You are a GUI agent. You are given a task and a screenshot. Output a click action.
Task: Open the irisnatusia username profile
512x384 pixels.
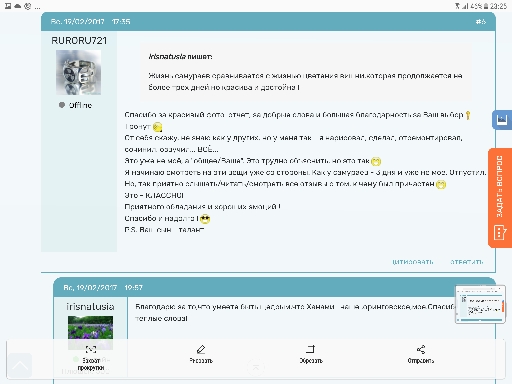tap(90, 306)
